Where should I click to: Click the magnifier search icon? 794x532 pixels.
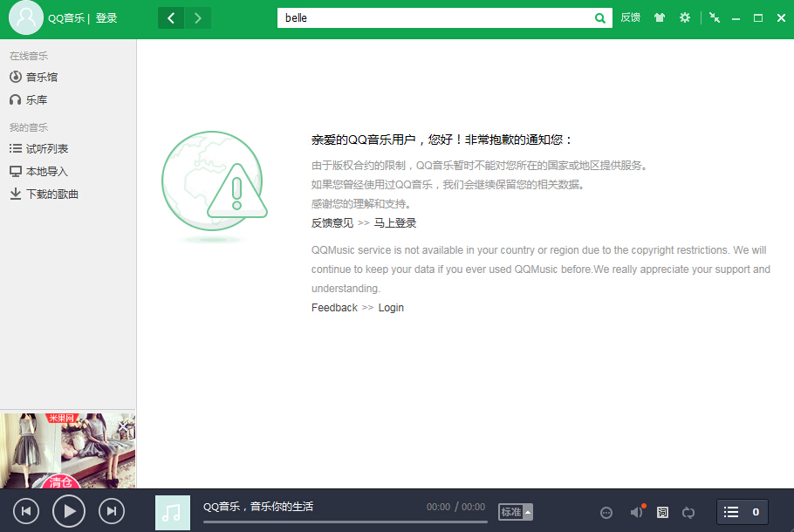[600, 18]
